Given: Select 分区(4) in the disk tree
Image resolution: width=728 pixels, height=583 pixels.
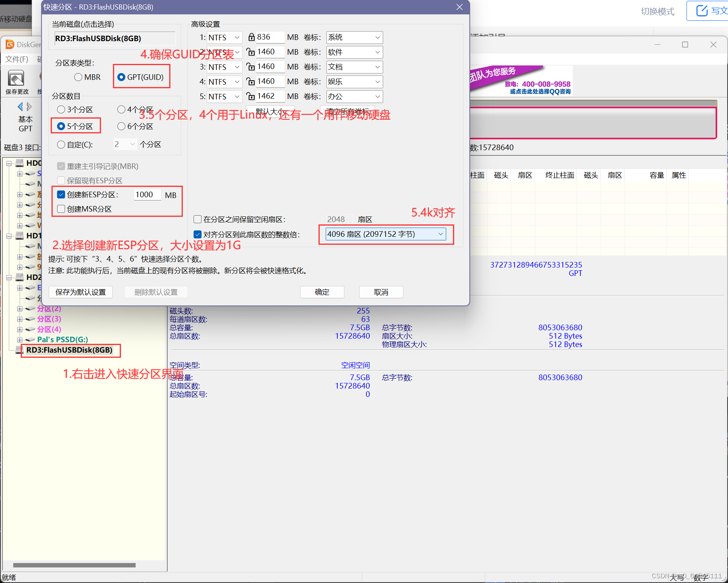Looking at the screenshot, I should coord(49,329).
